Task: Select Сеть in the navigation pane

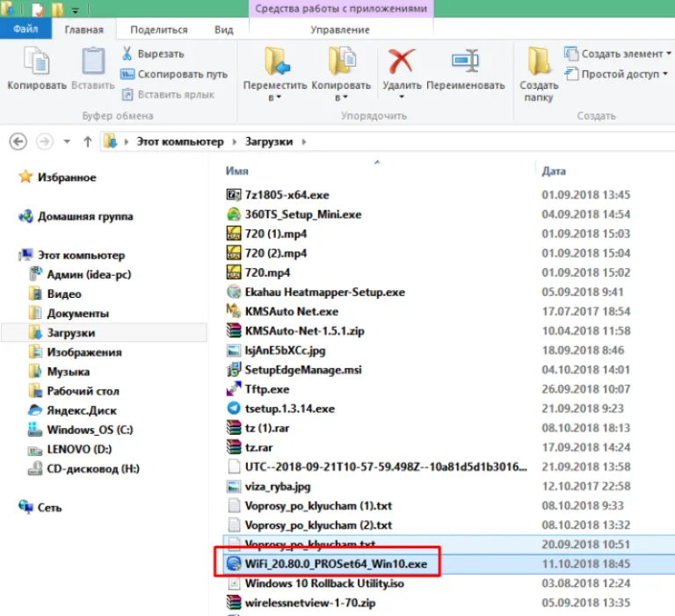Action: (40, 507)
